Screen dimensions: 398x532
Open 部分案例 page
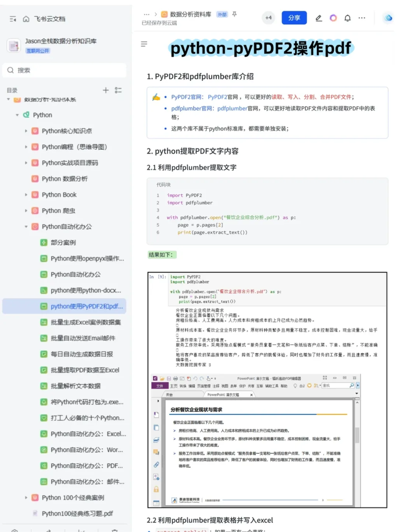tap(64, 243)
